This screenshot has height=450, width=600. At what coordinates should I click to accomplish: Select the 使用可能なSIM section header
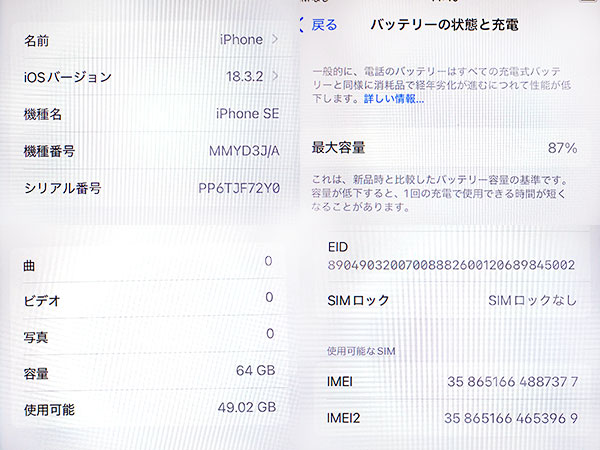(361, 351)
